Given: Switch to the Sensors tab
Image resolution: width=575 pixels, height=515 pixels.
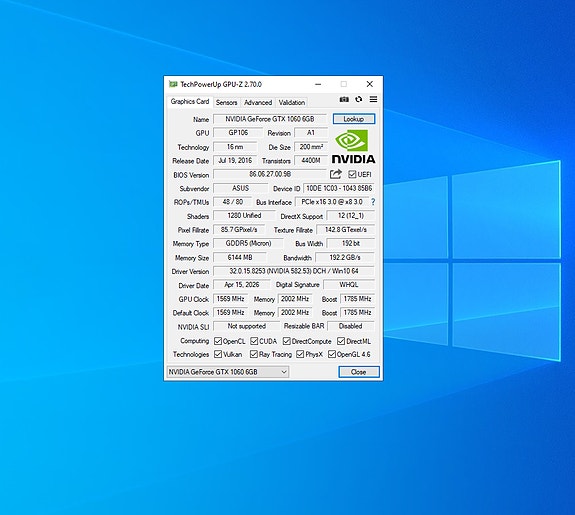Looking at the screenshot, I should [x=226, y=102].
